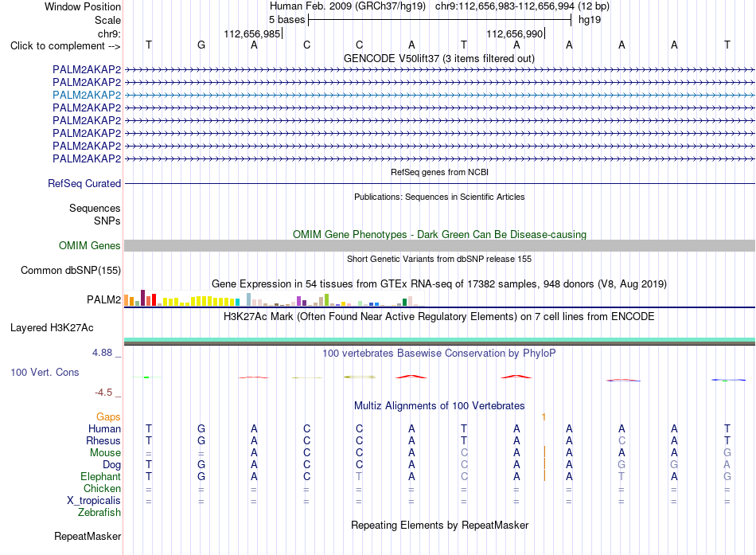
Task: Click the Sequences subtrack label
Action: [x=95, y=208]
